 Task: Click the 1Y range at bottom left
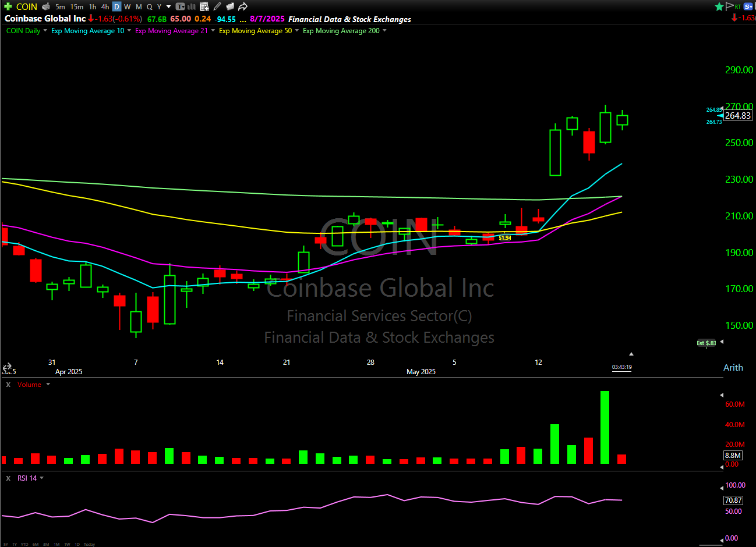pyautogui.click(x=15, y=544)
